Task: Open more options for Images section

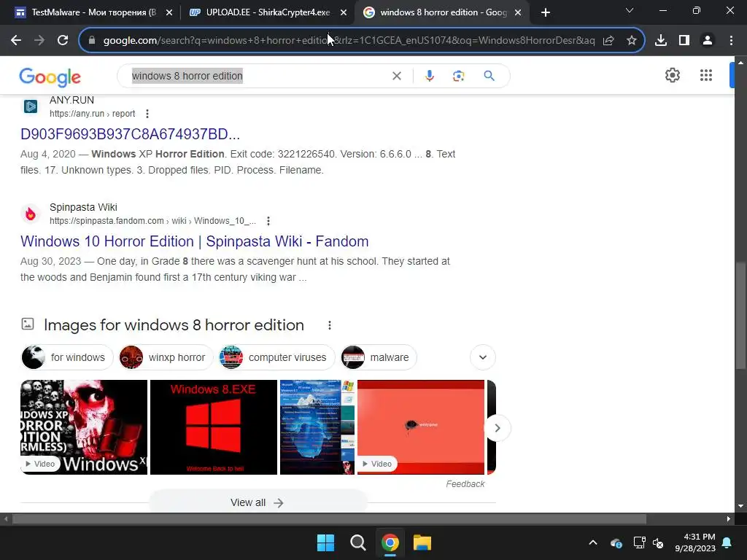Action: pyautogui.click(x=329, y=325)
